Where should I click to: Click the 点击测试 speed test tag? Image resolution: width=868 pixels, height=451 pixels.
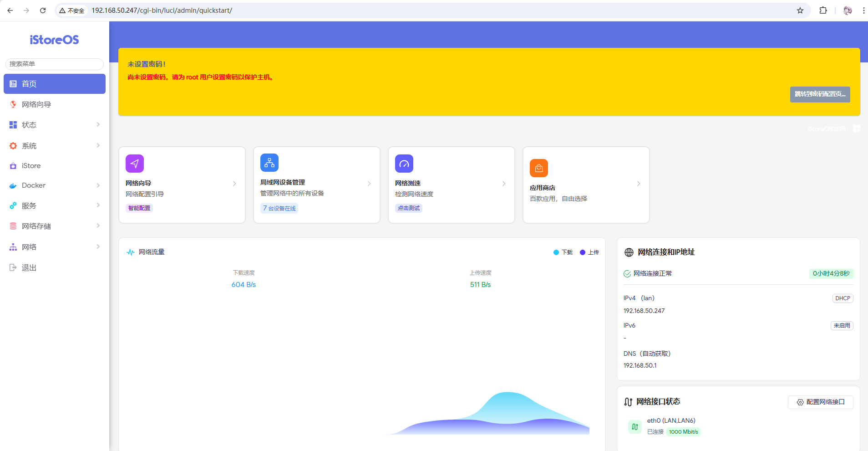[409, 208]
